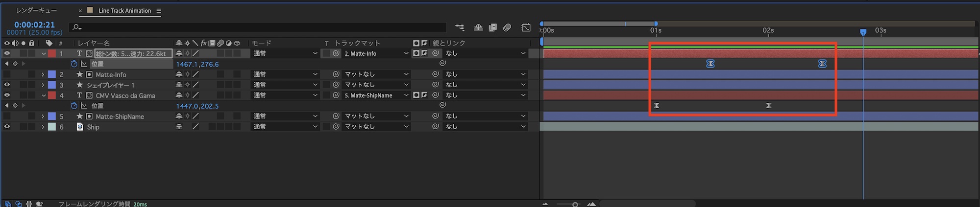Switch to the レンダーキュー tab
The width and height of the screenshot is (980, 207).
click(36, 10)
